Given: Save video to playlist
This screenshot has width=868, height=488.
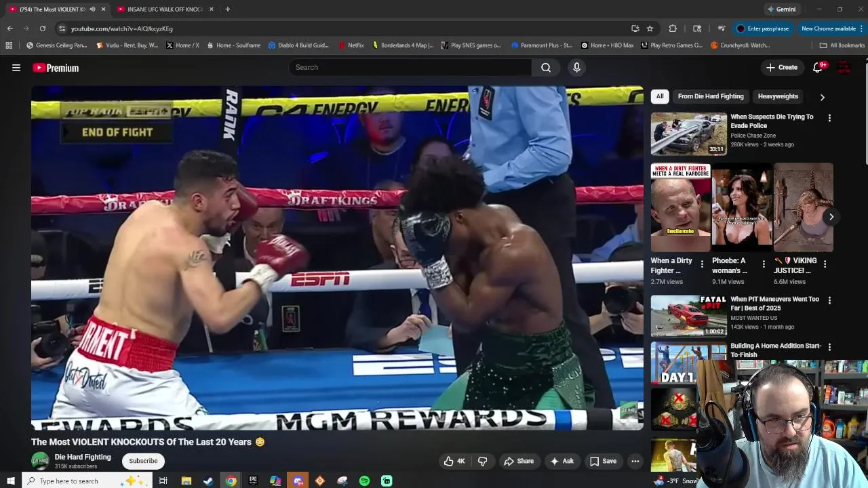Looking at the screenshot, I should pos(603,461).
